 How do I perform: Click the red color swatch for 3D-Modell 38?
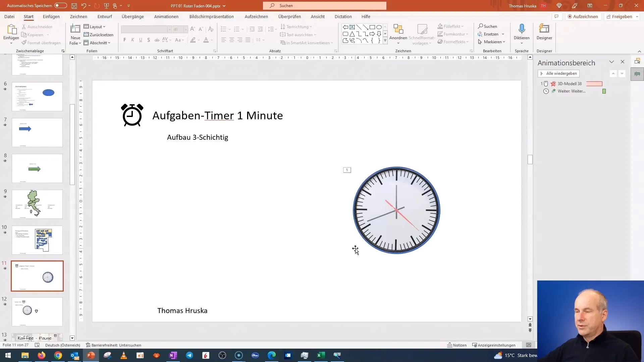coord(595,84)
